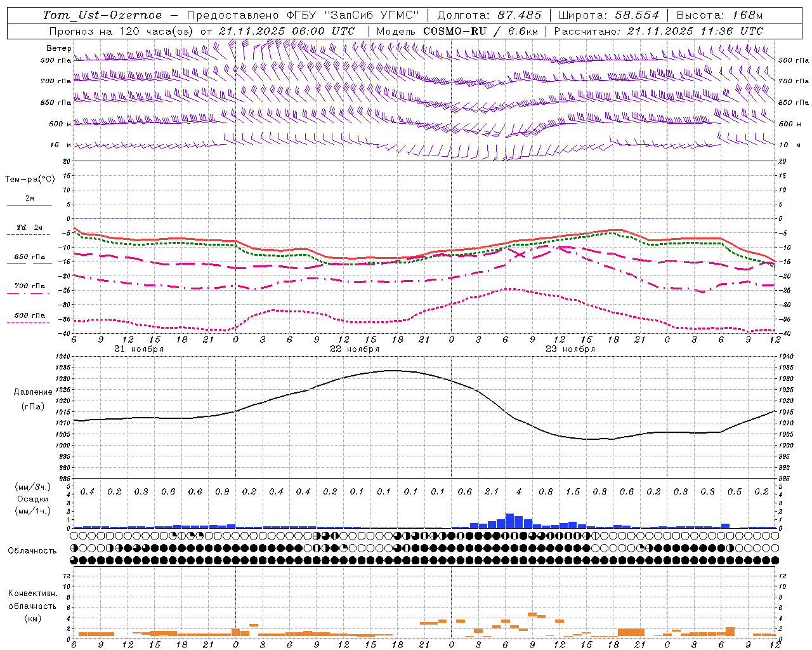Click the 3-hour precipitation value 0.9

coord(222,492)
